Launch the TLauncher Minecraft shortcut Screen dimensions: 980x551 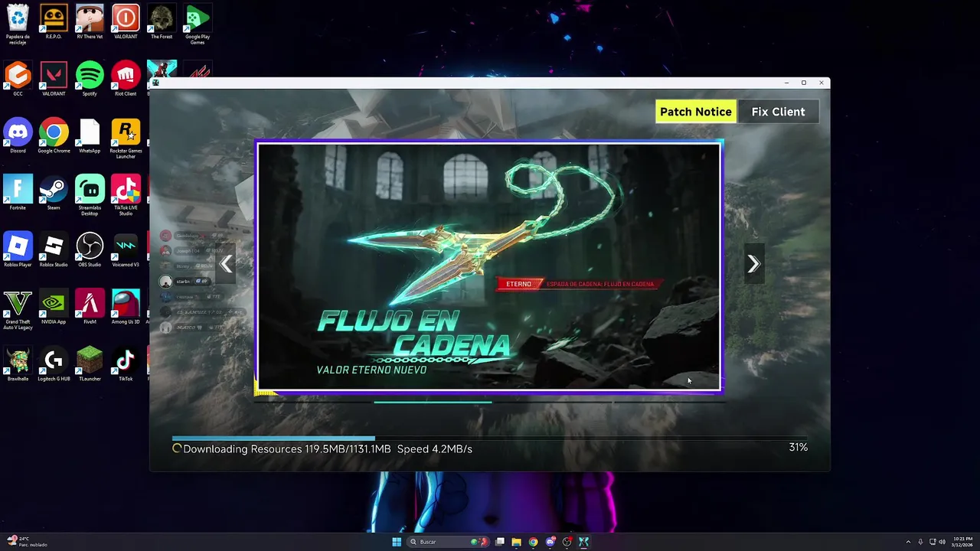coord(90,364)
